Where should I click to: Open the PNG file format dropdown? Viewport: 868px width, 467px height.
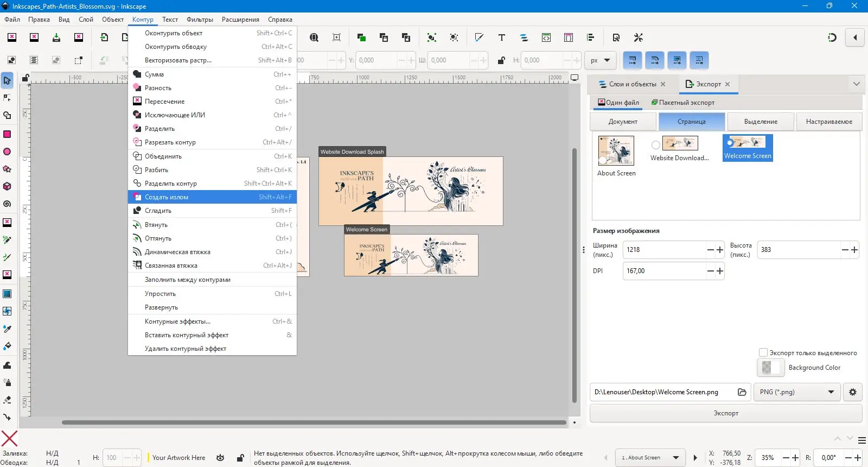tap(796, 392)
